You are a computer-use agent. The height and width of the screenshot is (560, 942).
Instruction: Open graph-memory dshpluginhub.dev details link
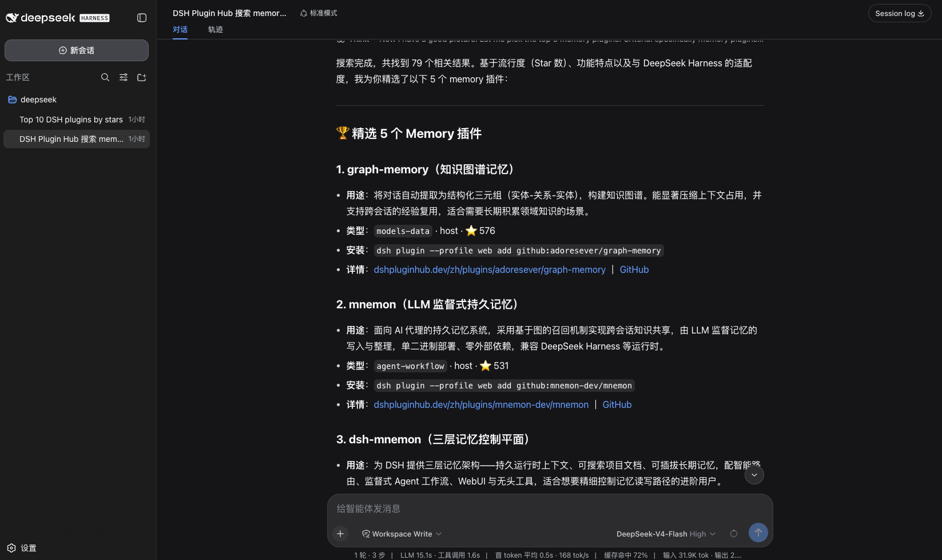tap(490, 269)
